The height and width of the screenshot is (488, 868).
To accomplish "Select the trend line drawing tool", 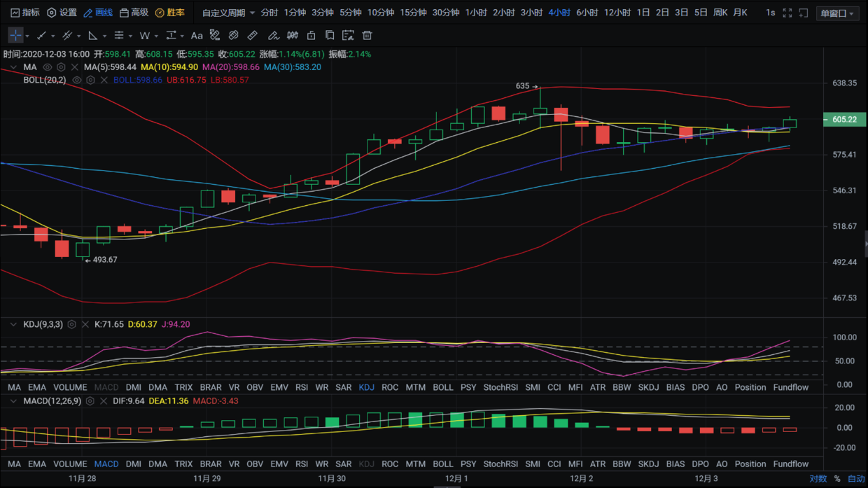I will tap(42, 35).
